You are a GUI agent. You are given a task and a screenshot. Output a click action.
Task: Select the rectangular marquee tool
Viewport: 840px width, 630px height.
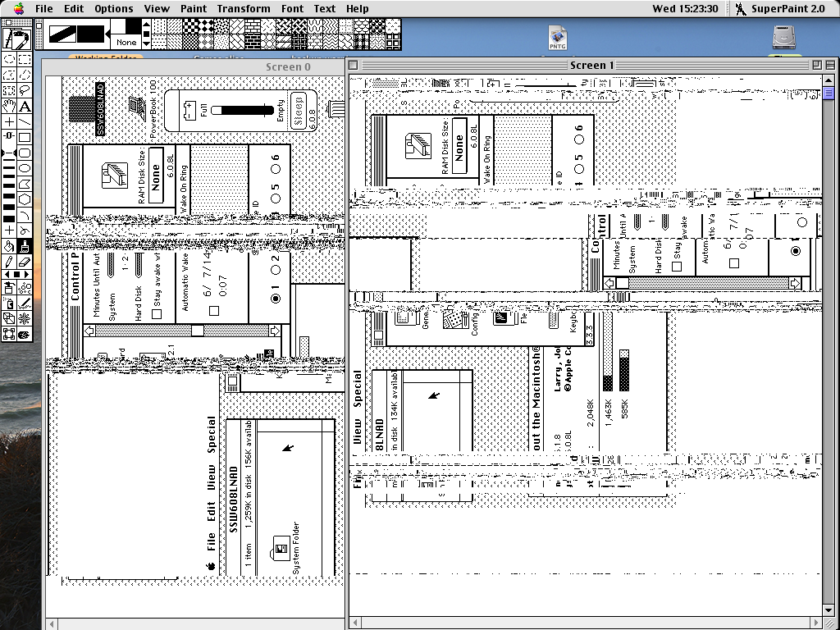[x=25, y=59]
